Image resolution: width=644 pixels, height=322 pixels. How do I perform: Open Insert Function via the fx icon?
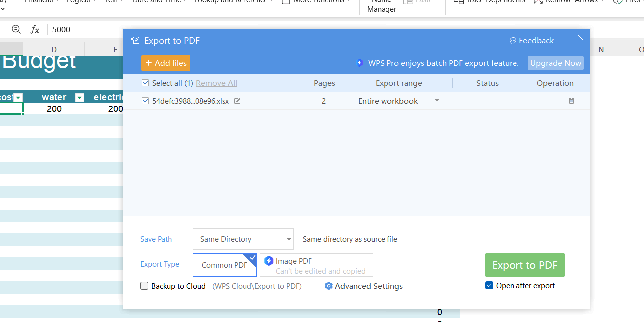pos(35,29)
